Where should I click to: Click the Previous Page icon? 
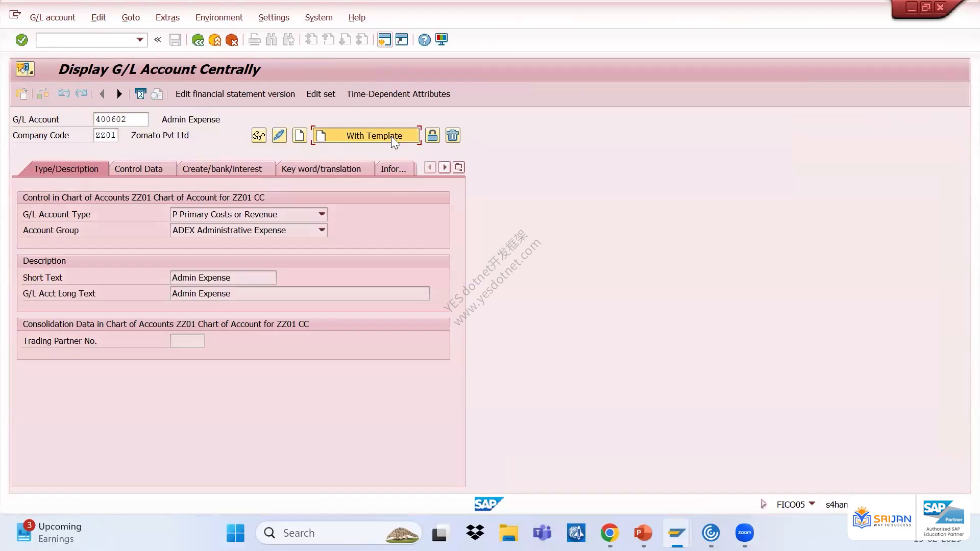pos(328,40)
